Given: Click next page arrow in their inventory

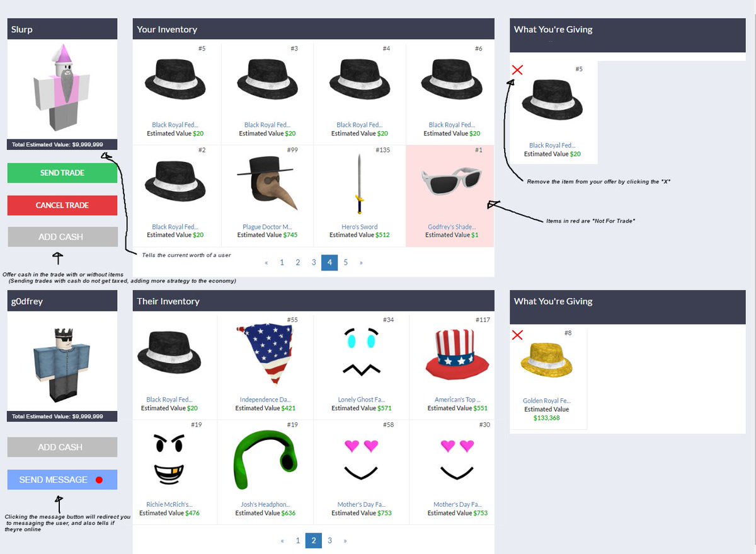Looking at the screenshot, I should tap(345, 541).
